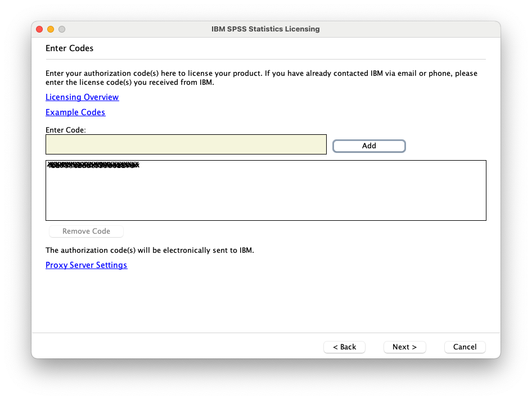The image size is (532, 400).
Task: Close the licensing window with red button
Action: click(39, 29)
